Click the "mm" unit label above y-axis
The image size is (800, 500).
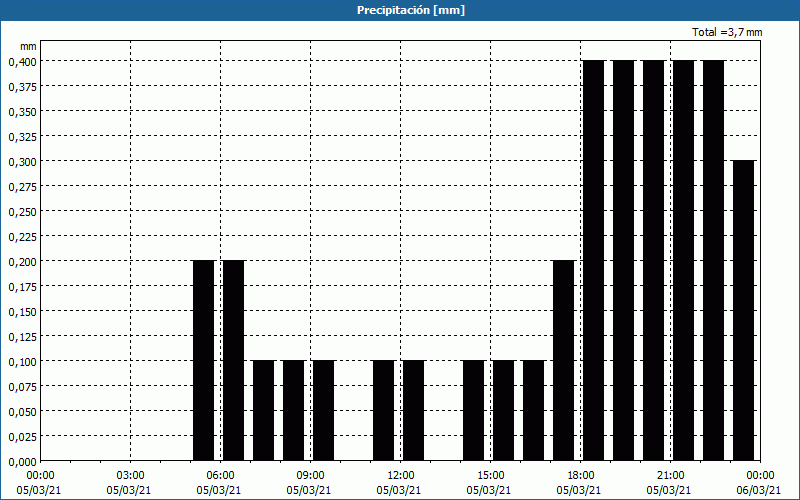coord(28,46)
